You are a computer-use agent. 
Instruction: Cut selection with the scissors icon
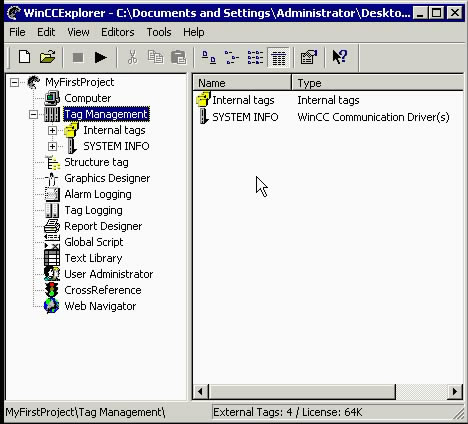click(x=132, y=57)
